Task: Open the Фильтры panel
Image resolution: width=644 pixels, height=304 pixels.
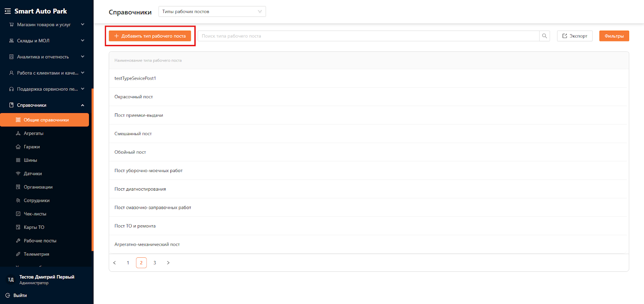Action: (x=614, y=36)
